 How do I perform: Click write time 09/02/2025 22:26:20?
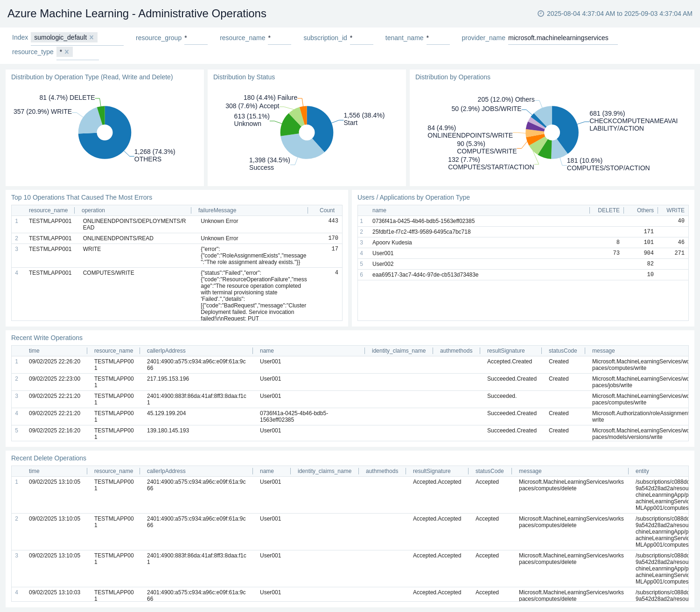55,362
